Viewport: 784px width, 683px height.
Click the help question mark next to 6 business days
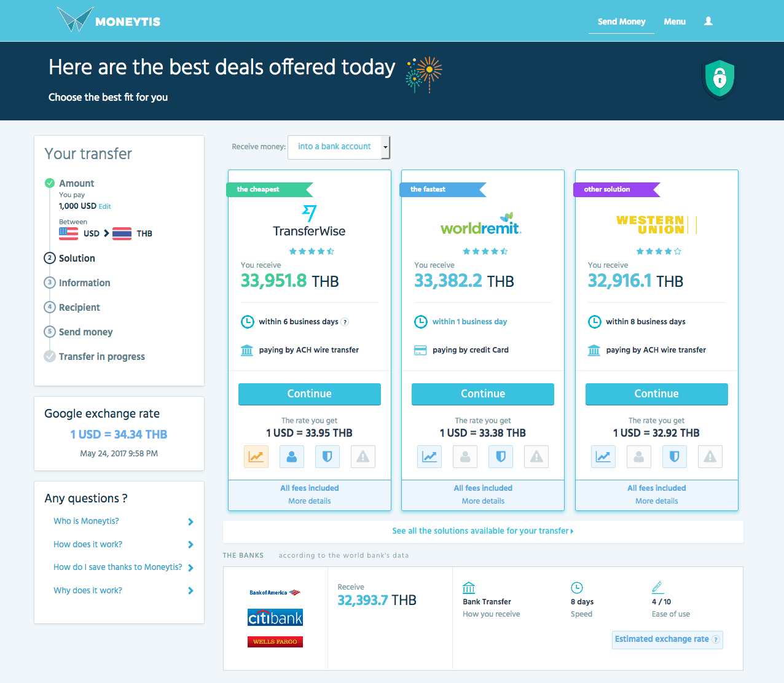click(345, 322)
